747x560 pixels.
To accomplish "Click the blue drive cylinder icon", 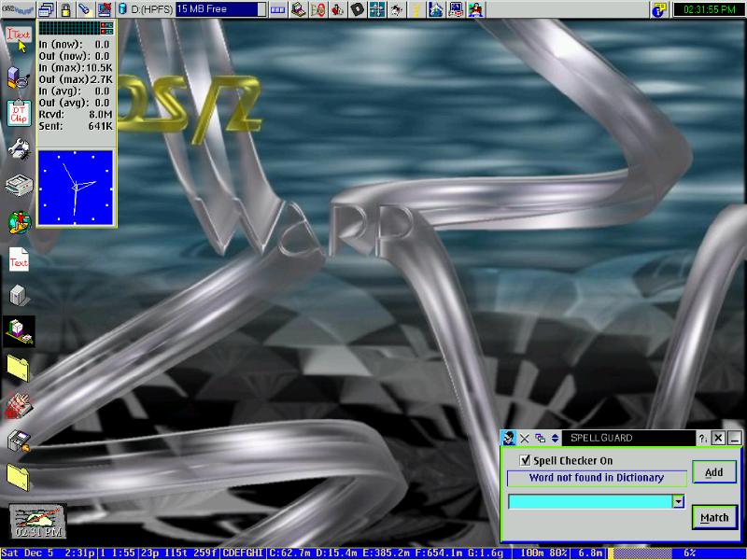I will coord(122,9).
